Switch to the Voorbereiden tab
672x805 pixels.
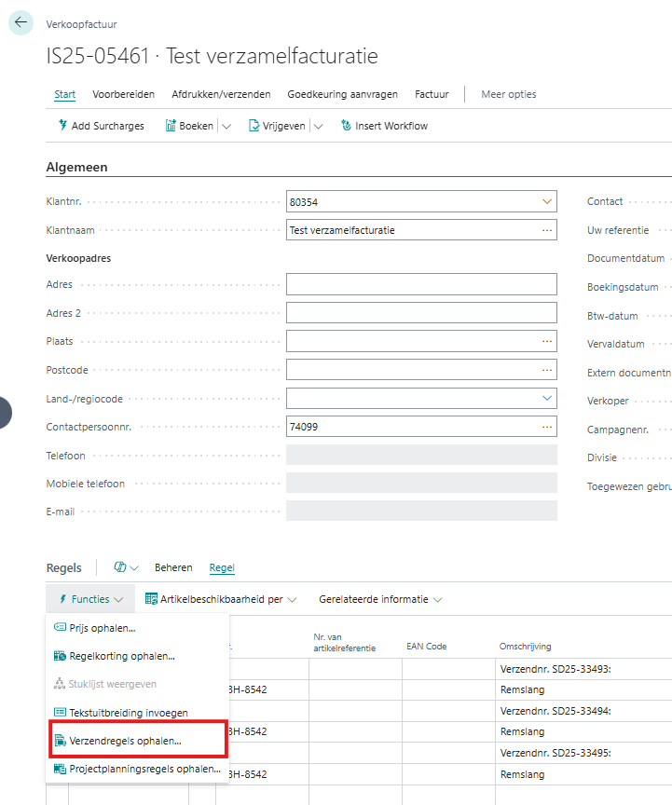(124, 94)
